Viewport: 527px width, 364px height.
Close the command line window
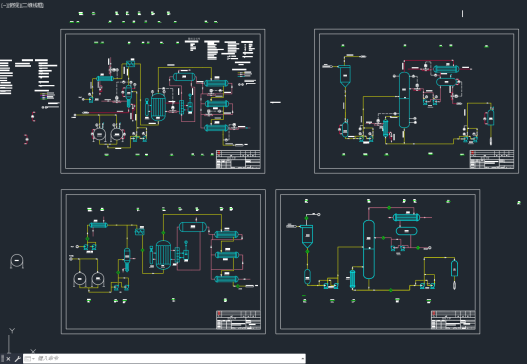tap(8, 359)
